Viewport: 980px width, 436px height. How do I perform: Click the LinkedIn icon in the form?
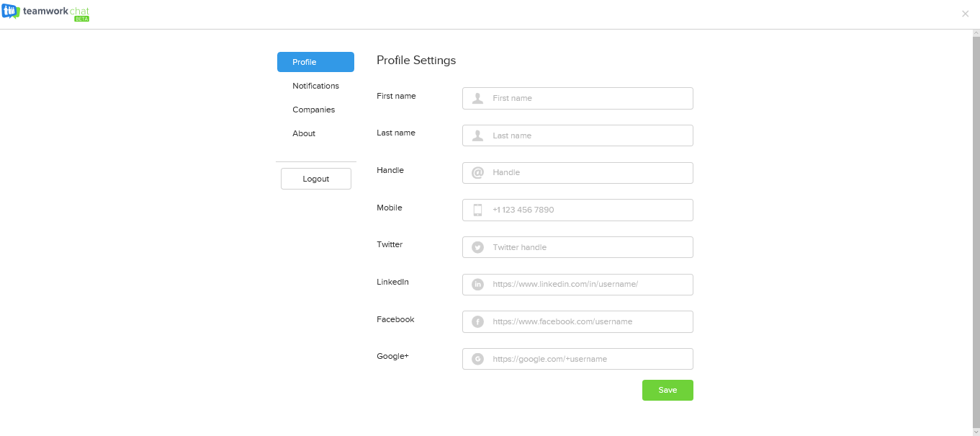pos(477,285)
